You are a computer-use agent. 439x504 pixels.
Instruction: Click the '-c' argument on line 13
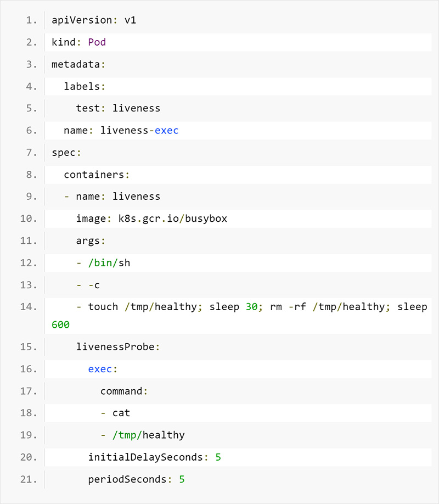94,284
